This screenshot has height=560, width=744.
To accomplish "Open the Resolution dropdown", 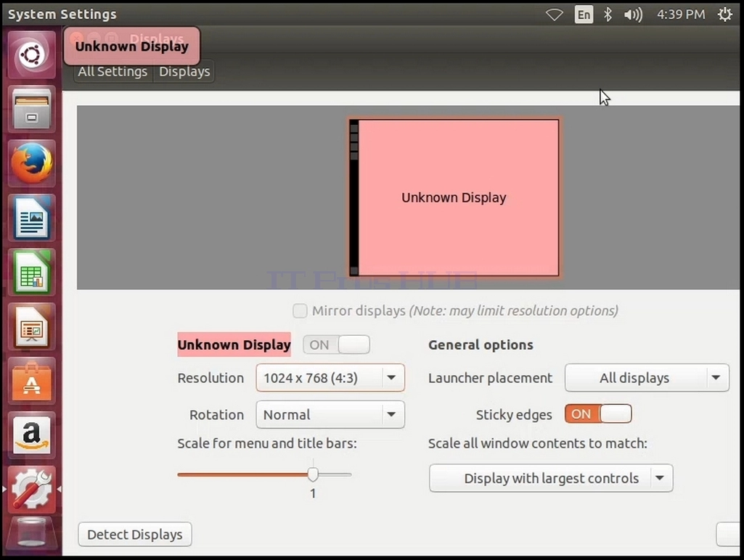I will (330, 378).
